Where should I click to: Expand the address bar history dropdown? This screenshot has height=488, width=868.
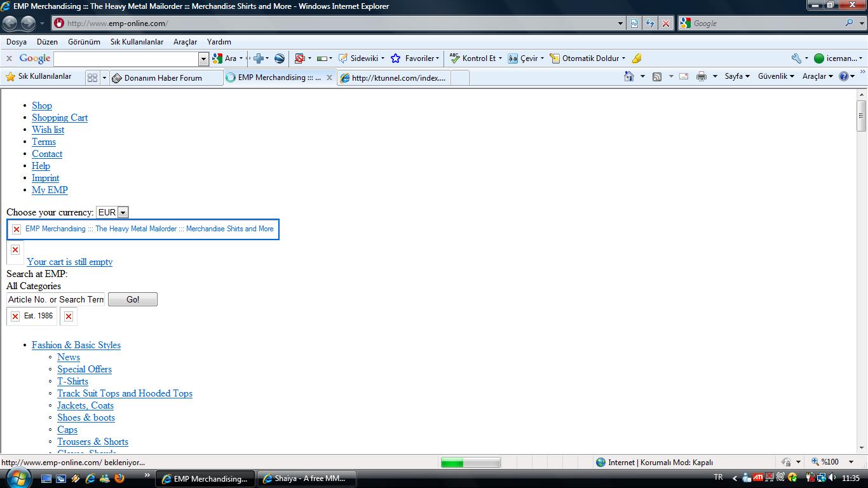tap(621, 24)
